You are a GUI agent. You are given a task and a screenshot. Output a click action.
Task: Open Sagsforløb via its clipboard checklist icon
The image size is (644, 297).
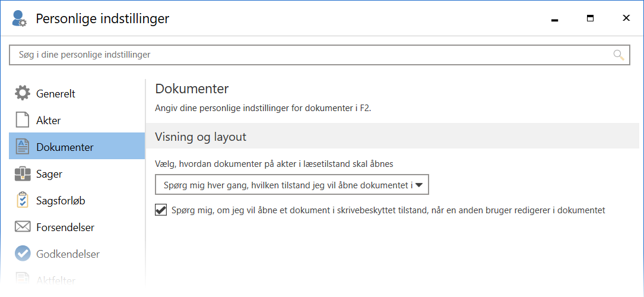(x=23, y=201)
